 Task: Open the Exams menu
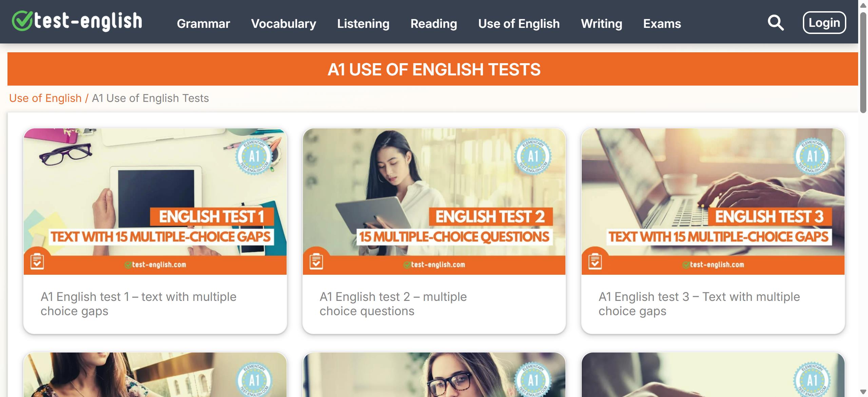[662, 23]
